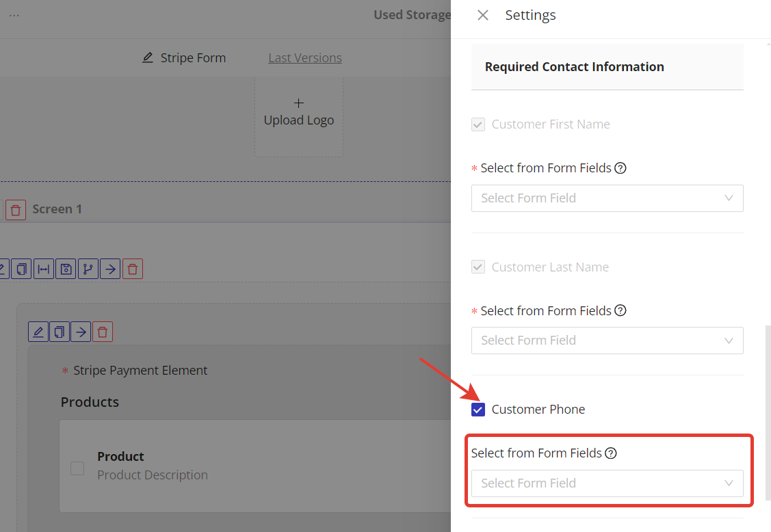Screen dimensions: 771x532
Task: Click help icon beside Customer Phone form fields
Action: tap(611, 453)
